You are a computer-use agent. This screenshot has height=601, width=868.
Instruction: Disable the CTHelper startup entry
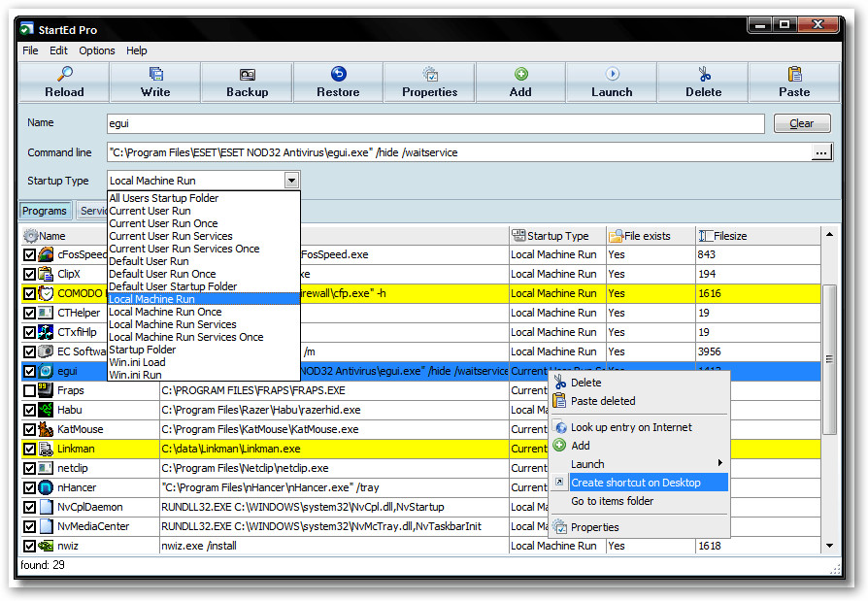tap(30, 313)
